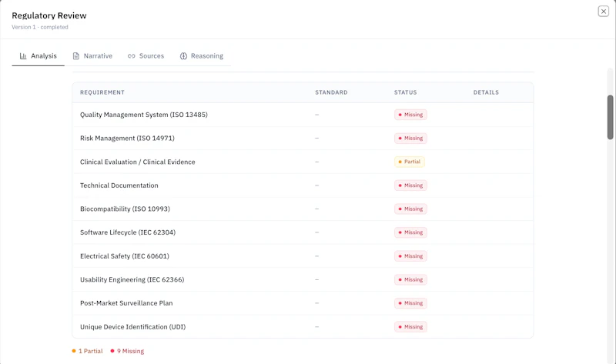Click Missing badge for Technical Documentation
Image resolution: width=616 pixels, height=364 pixels.
pos(410,185)
